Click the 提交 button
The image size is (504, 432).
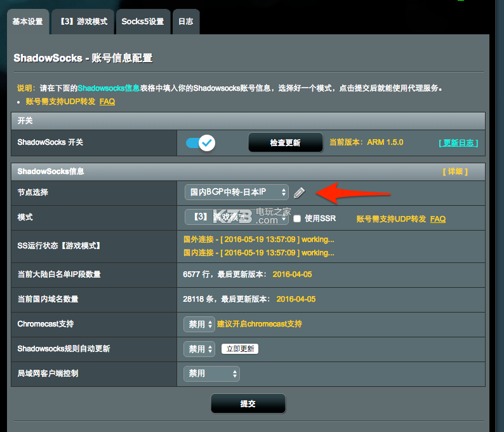click(248, 403)
